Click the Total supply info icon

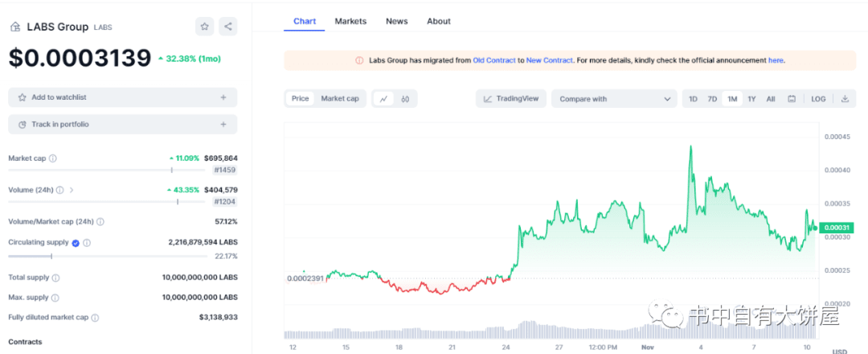pyautogui.click(x=56, y=278)
